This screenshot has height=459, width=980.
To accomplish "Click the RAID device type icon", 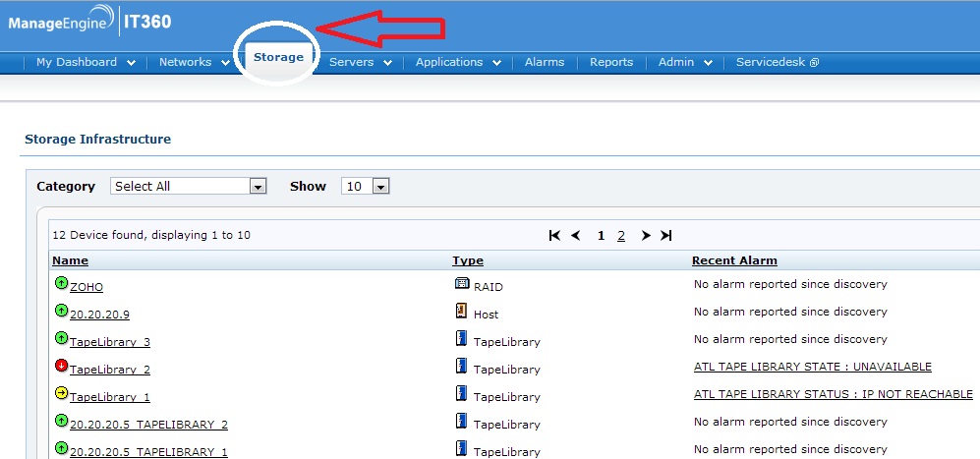I will pyautogui.click(x=462, y=284).
